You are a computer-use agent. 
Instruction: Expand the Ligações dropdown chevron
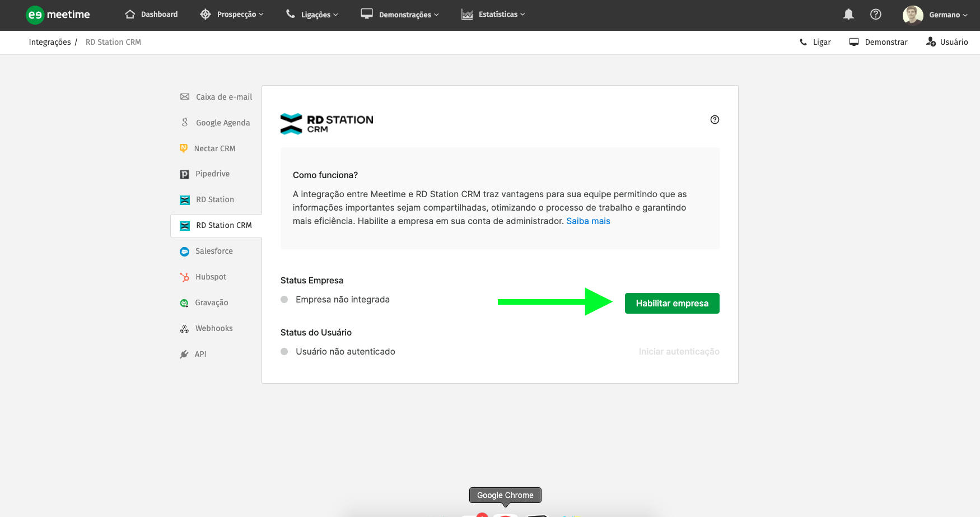pyautogui.click(x=335, y=15)
